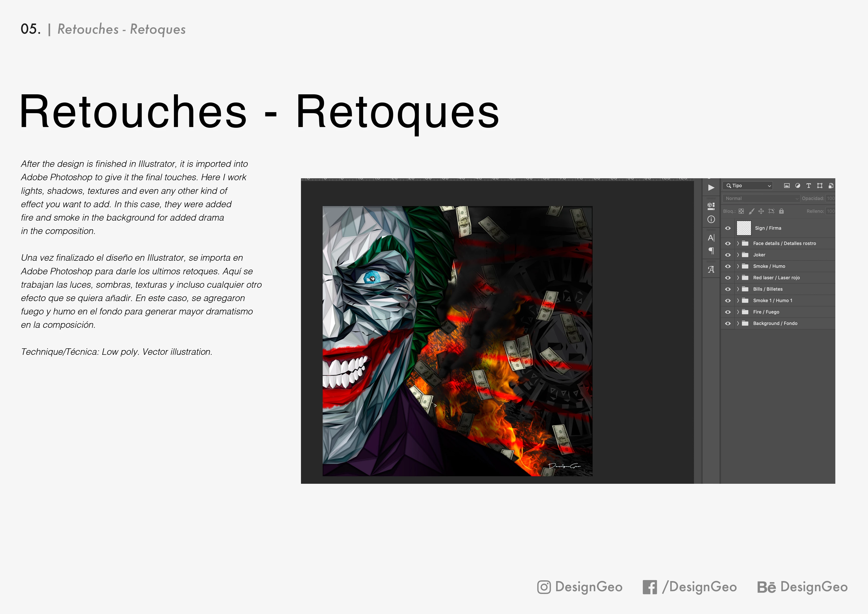Toggle visibility of Fire / Fuego group
868x614 pixels.
[728, 312]
